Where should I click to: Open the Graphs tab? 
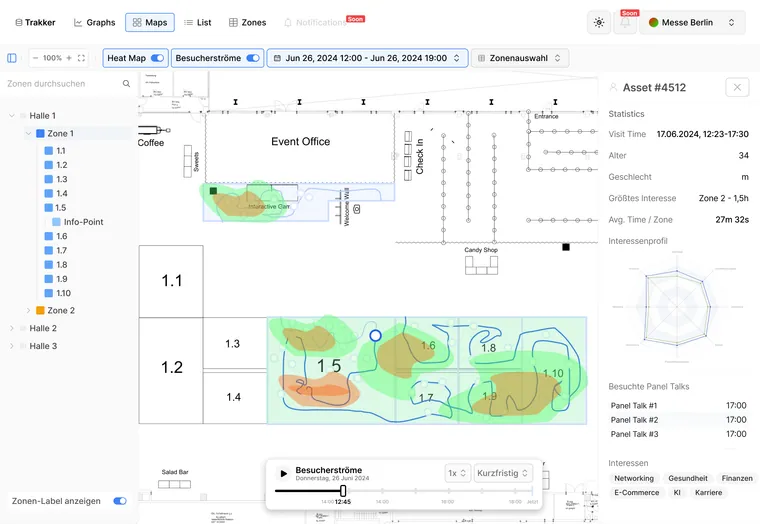click(x=95, y=22)
